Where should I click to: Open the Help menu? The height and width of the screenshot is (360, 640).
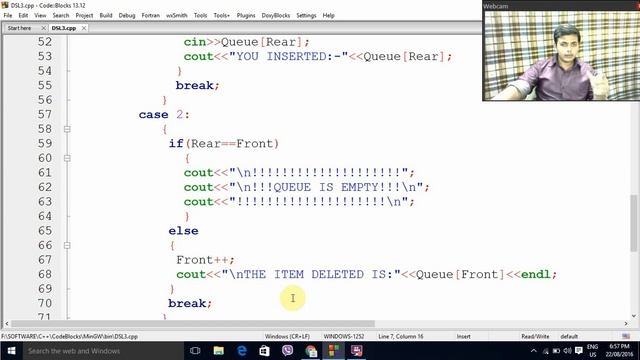click(329, 16)
